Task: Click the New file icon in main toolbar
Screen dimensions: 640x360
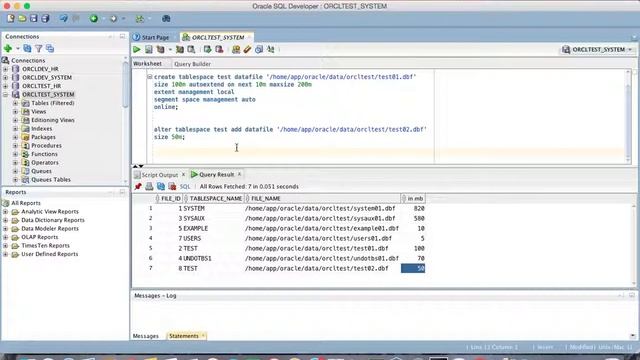Action: [x=11, y=18]
